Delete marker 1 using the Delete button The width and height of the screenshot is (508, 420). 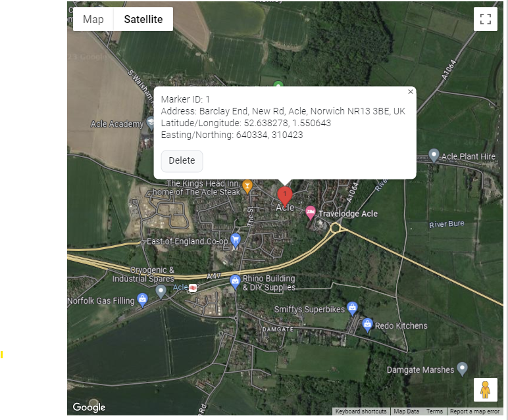point(182,160)
